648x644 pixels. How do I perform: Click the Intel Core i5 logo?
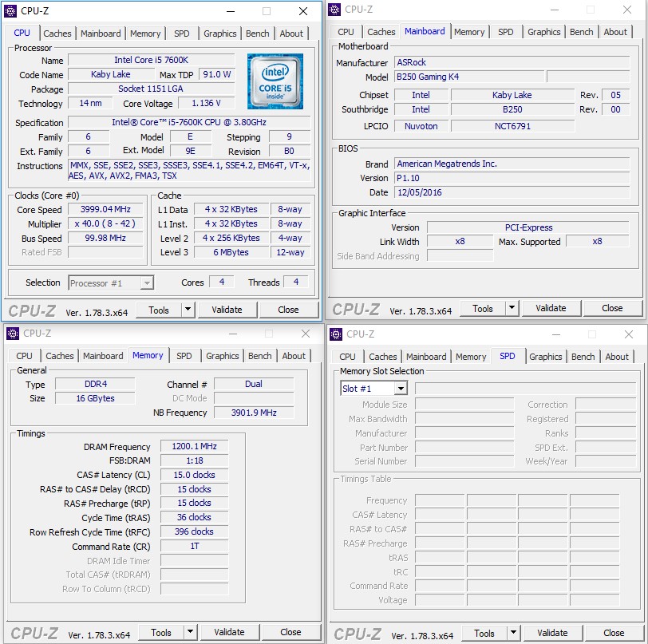(x=275, y=81)
